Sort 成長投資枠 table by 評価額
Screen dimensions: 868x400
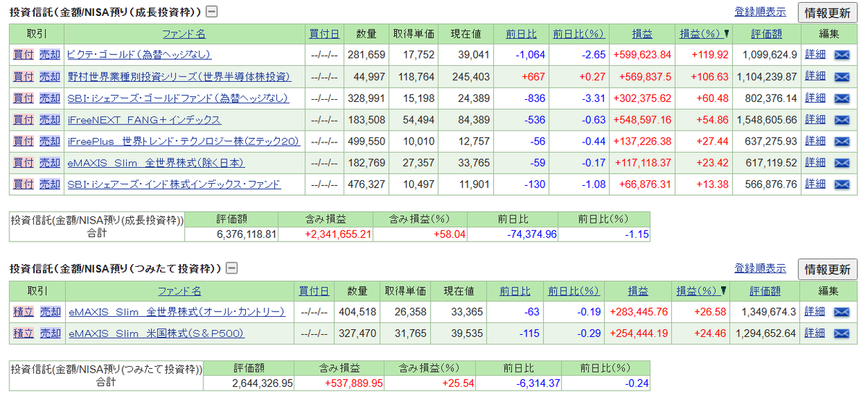(765, 34)
